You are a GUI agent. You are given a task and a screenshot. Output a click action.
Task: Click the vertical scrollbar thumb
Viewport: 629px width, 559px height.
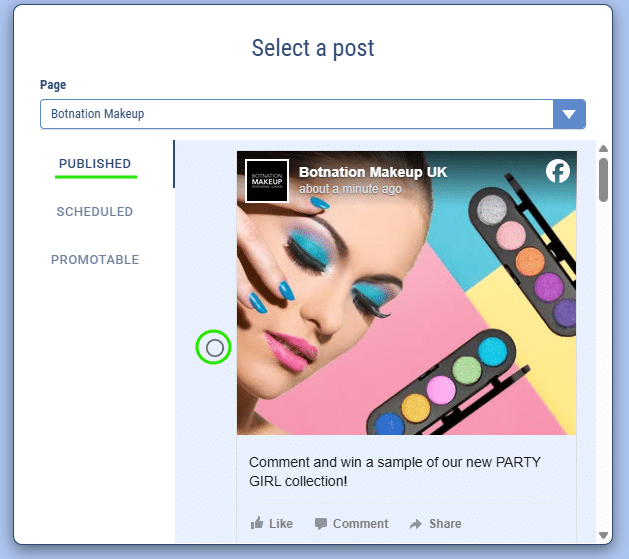[603, 180]
